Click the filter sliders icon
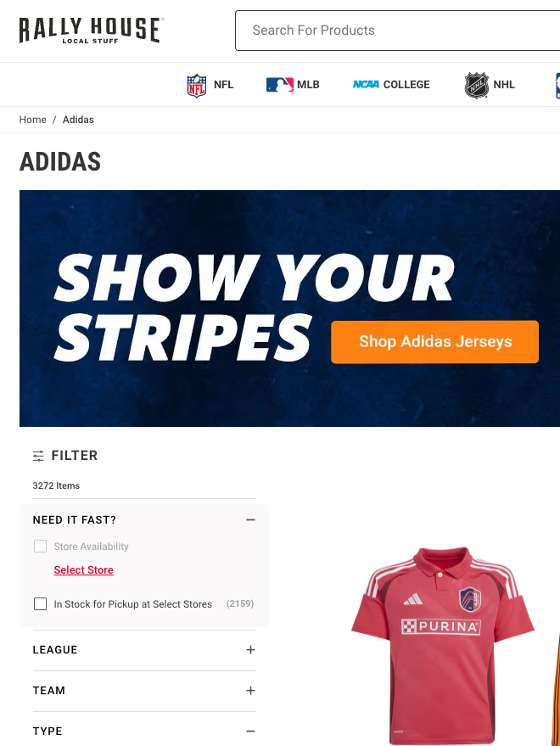This screenshot has height=746, width=560. click(38, 456)
